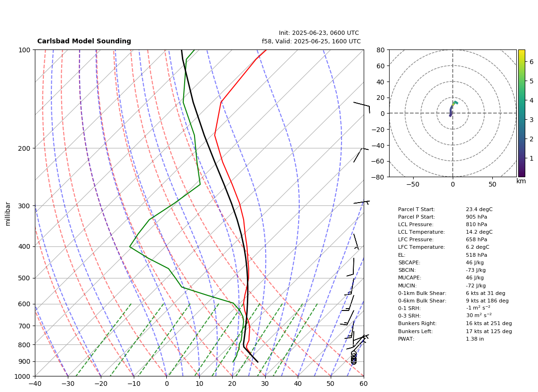Click the "46 J/kg" value beside SBCAPE
538x392 pixels.
pos(475,262)
